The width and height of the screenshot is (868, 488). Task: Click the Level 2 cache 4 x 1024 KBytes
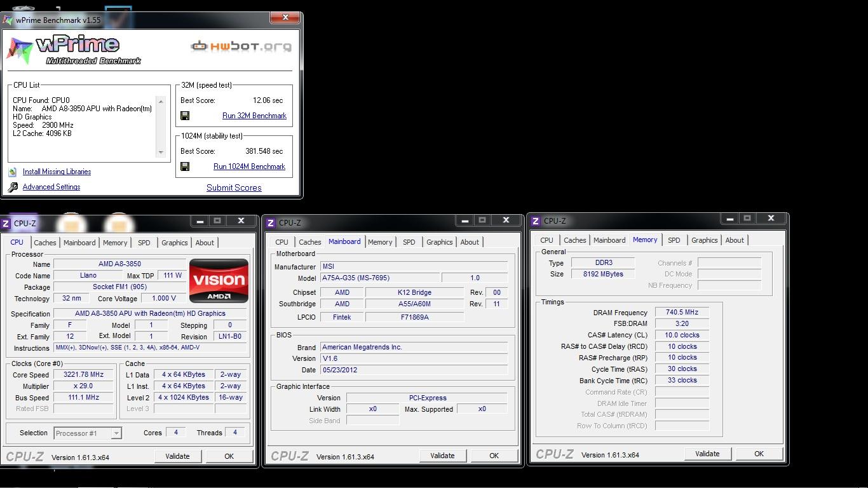tap(184, 397)
